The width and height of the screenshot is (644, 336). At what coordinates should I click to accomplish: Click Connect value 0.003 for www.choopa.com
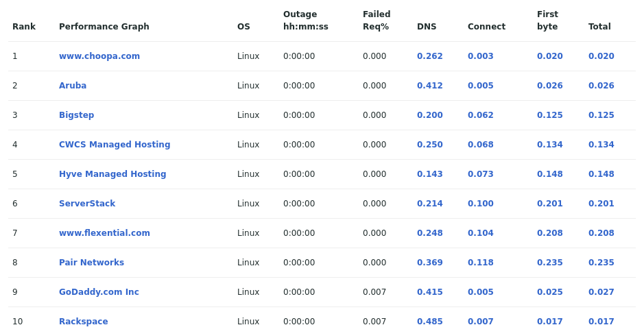[481, 56]
